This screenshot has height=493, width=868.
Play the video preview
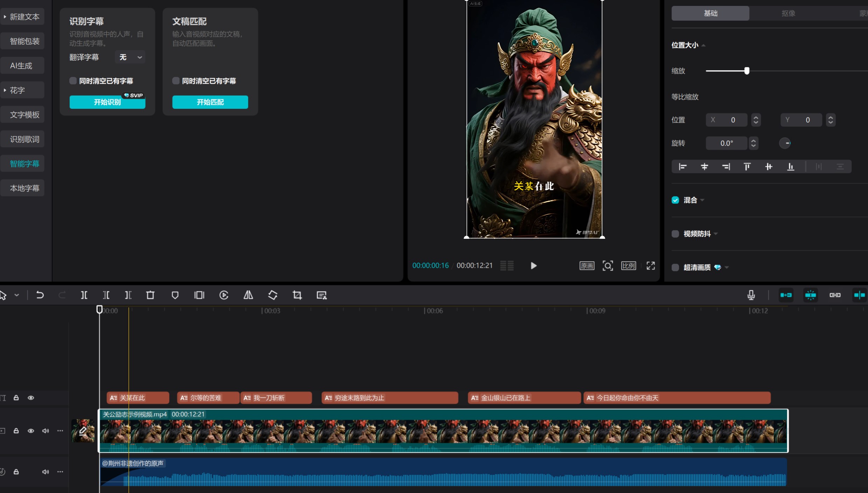pyautogui.click(x=533, y=266)
